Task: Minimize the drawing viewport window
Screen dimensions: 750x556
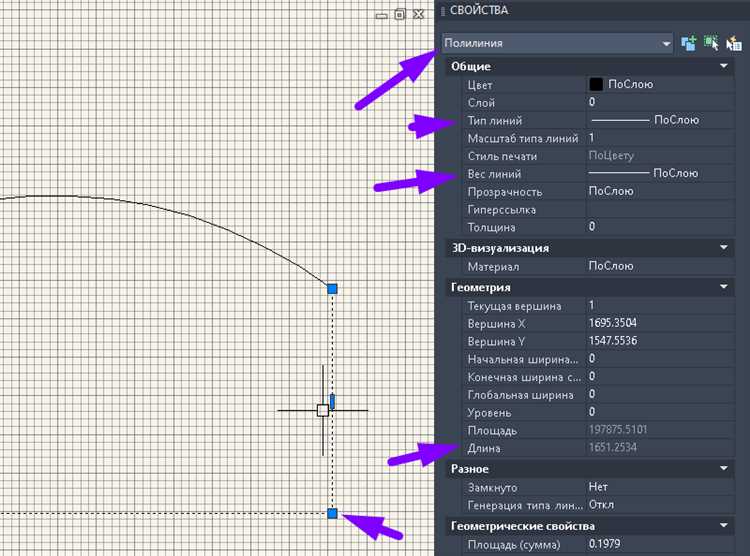Action: tap(381, 14)
